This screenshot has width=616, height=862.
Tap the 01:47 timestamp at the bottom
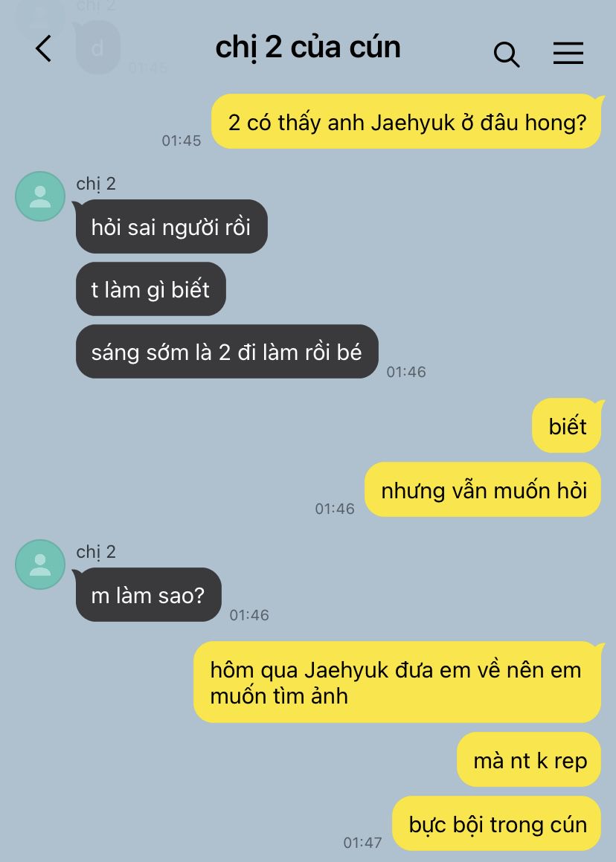click(362, 842)
